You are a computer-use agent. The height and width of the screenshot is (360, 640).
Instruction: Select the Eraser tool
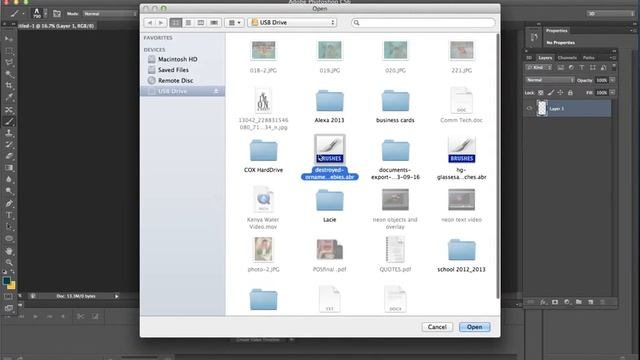click(x=9, y=156)
